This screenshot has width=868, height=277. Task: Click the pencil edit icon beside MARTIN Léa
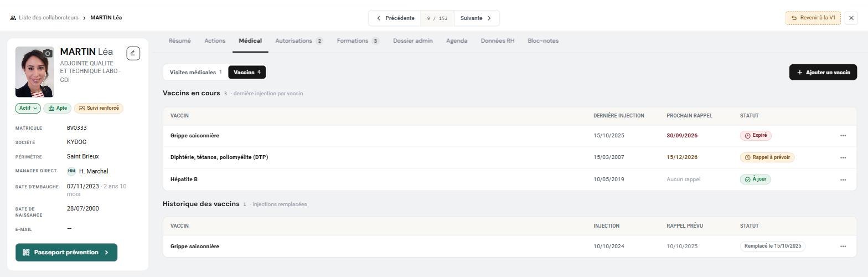(133, 53)
